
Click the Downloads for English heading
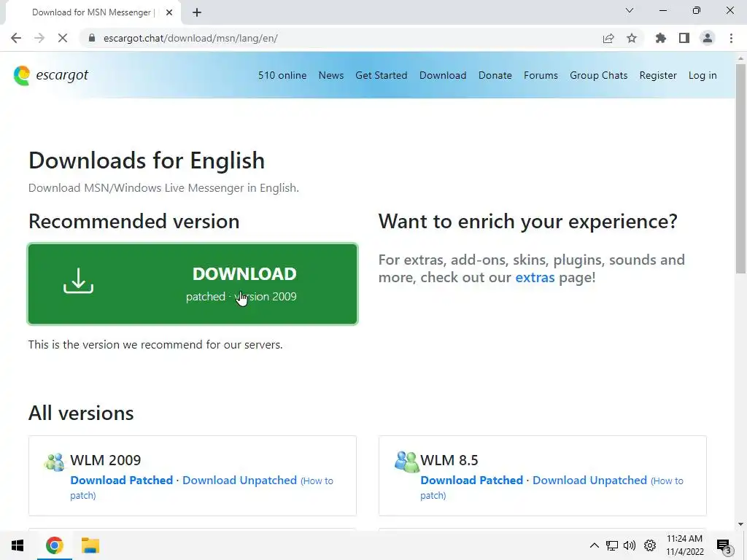coord(146,160)
